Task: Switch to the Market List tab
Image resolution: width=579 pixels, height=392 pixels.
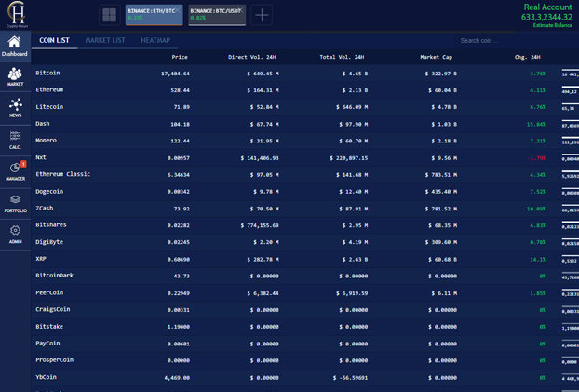Action: click(x=104, y=41)
